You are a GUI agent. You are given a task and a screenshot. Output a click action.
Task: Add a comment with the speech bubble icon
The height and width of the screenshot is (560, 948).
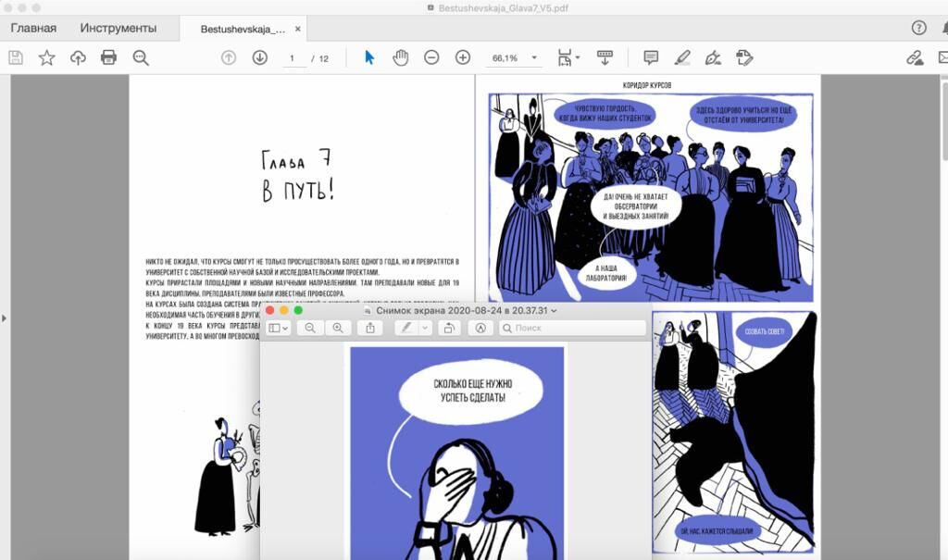click(651, 57)
